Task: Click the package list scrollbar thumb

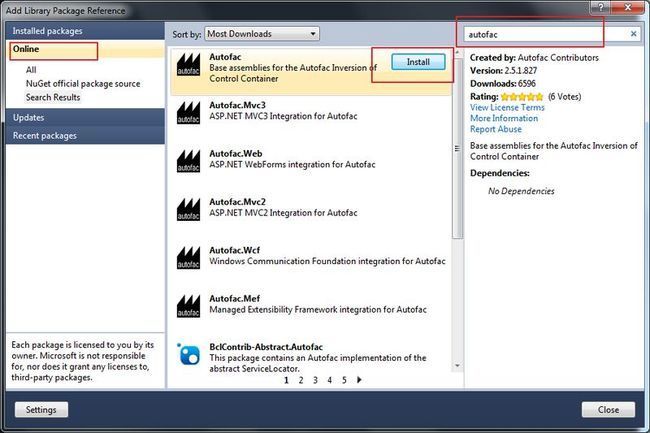Action: (x=457, y=148)
